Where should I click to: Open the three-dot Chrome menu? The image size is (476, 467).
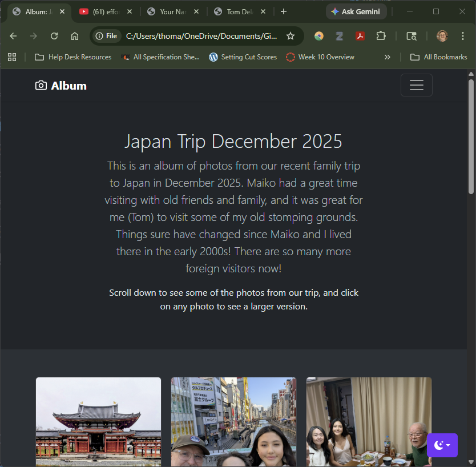463,35
